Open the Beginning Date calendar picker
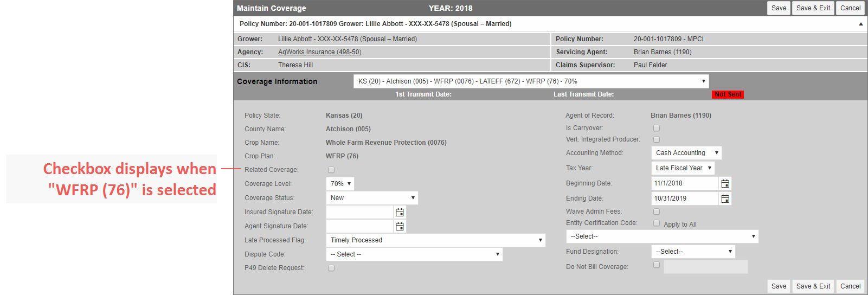This screenshot has width=868, height=295. click(725, 184)
